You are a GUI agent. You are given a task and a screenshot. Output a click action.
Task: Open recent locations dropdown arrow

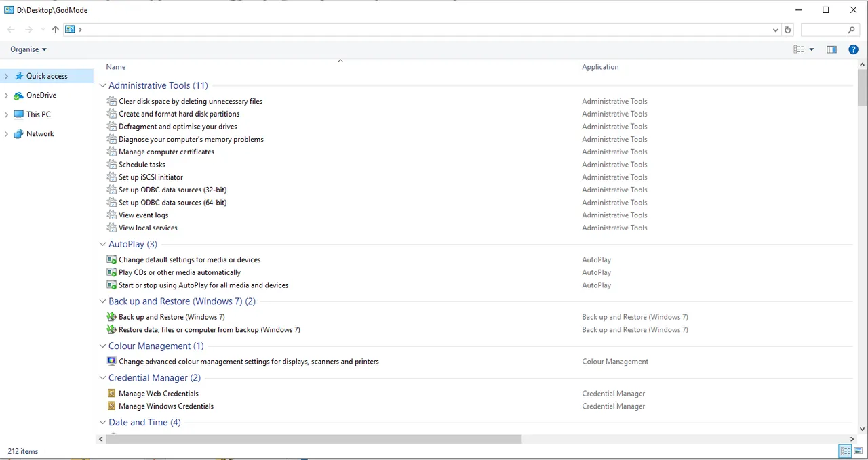[43, 30]
